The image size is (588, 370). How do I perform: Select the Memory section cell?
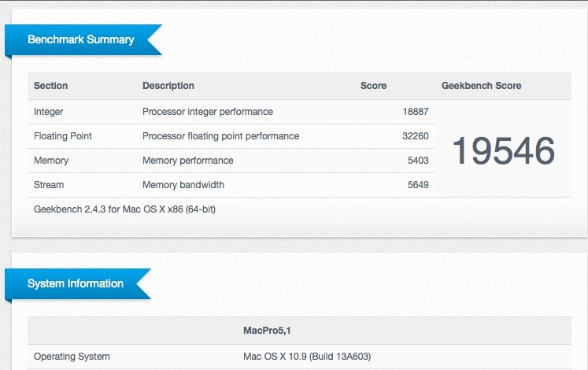pos(51,161)
